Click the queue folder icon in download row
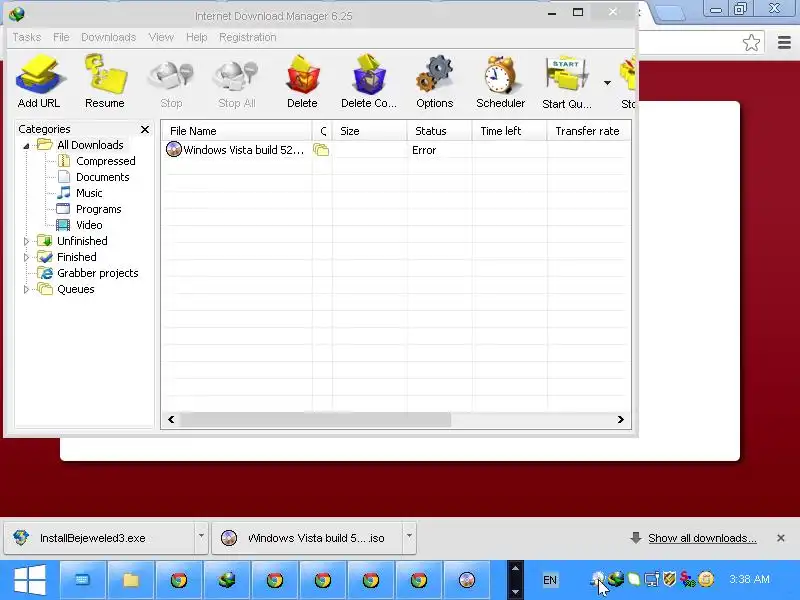Image resolution: width=800 pixels, height=600 pixels. [321, 150]
